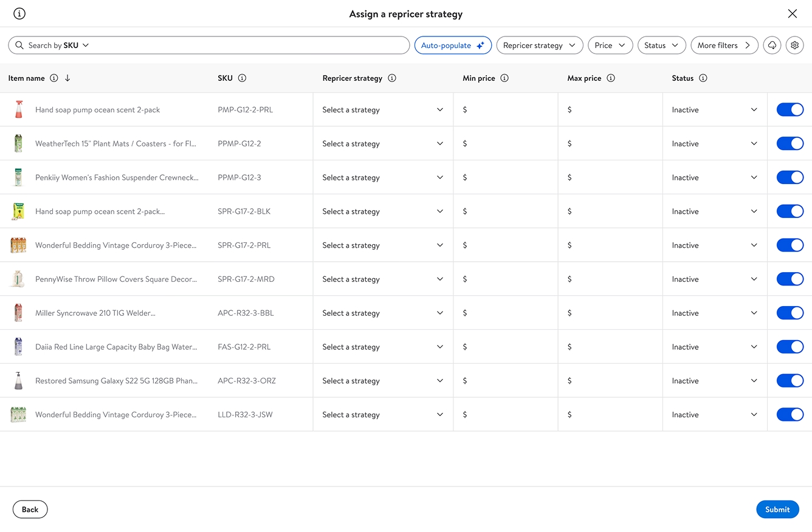Click the info icon in top-left corner
The image size is (812, 532).
tap(19, 13)
